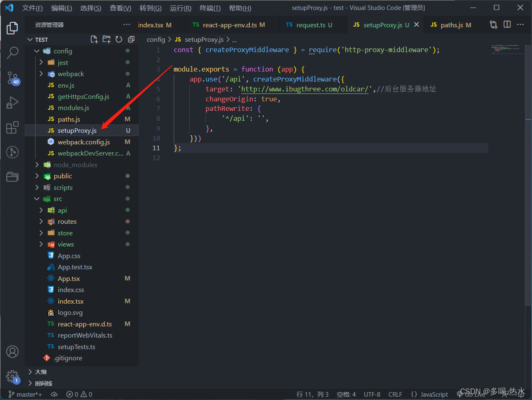Split the editor to the right
Viewport: 532px width, 400px height.
tap(507, 25)
